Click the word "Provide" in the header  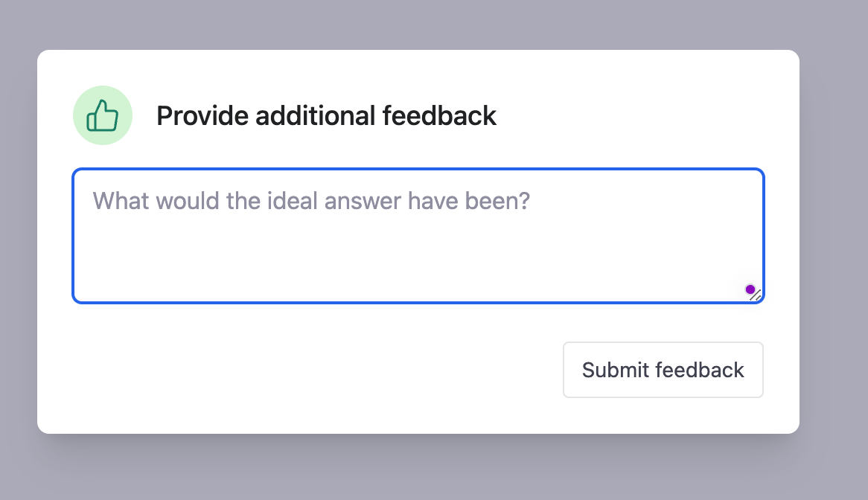pyautogui.click(x=202, y=115)
